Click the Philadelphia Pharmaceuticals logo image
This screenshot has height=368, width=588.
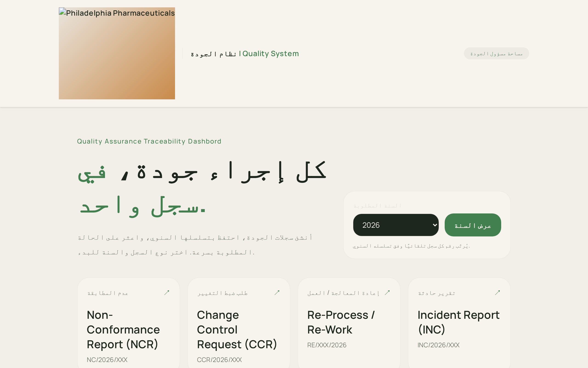117,53
